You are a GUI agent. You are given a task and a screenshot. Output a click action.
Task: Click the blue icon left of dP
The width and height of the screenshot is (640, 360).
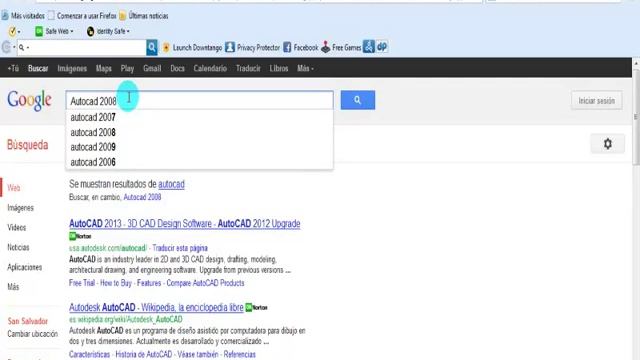pyautogui.click(x=369, y=47)
